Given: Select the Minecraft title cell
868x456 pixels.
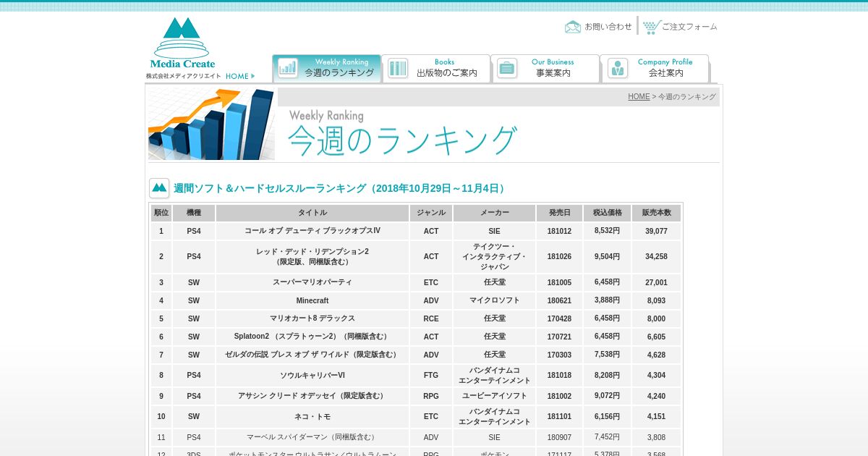Looking at the screenshot, I should point(312,300).
